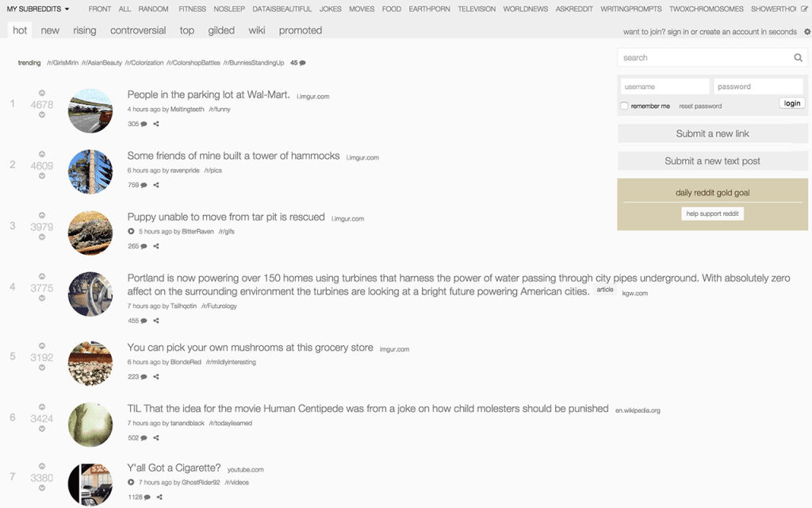Screen dimensions: 812x508
Task: Click Submit a new link button
Action: 712,133
